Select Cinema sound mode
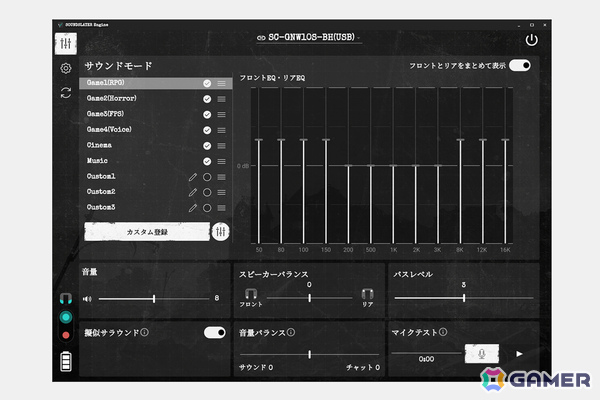This screenshot has height=400, width=600. 156,145
